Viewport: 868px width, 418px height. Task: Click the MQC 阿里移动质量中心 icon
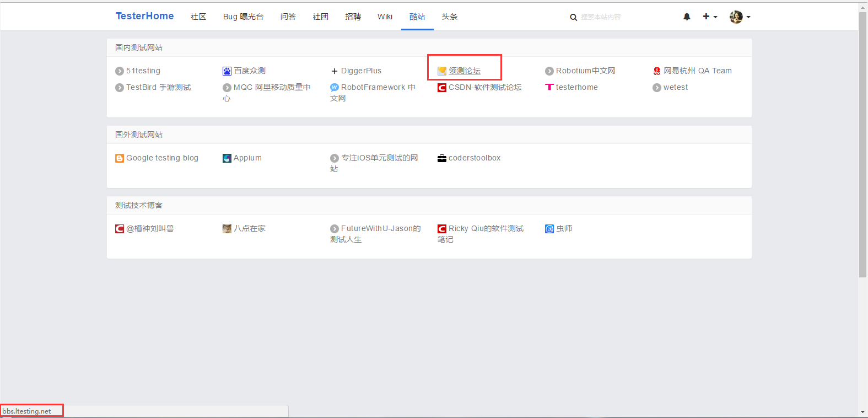click(227, 88)
